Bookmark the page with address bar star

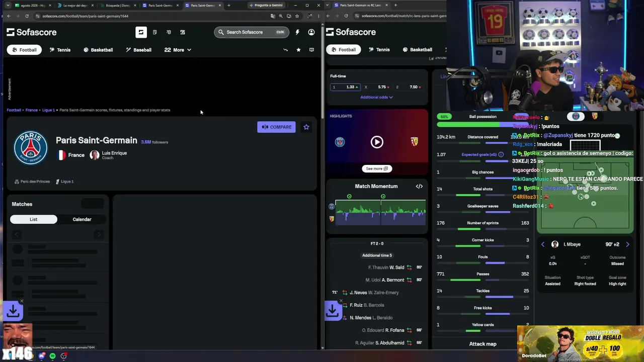click(297, 16)
